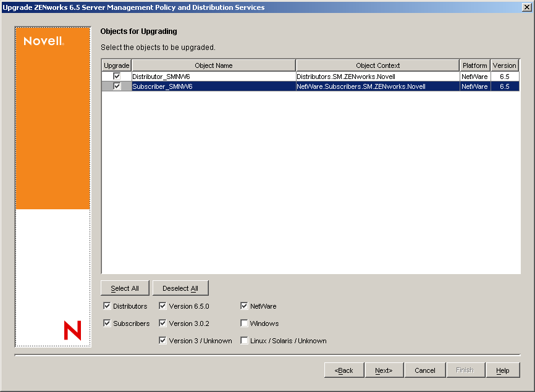Enable the Windows platform filter
This screenshot has height=392, width=535.
(244, 323)
